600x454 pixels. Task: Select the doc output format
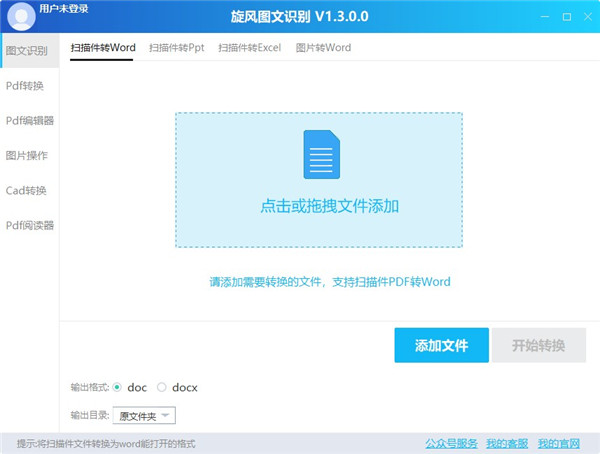[x=118, y=387]
